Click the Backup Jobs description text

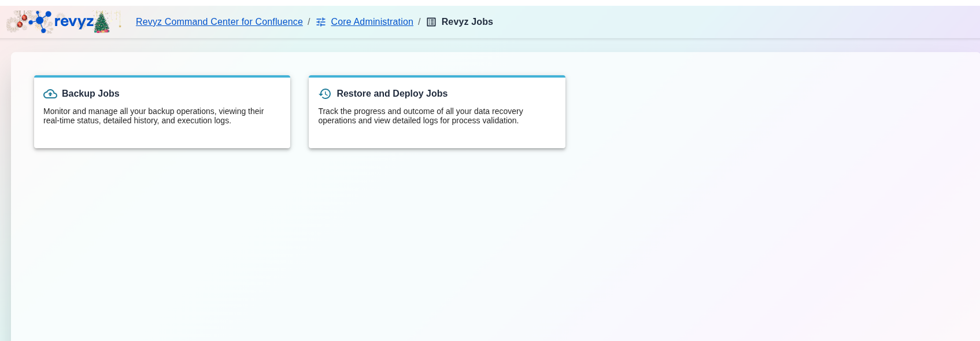(x=153, y=116)
